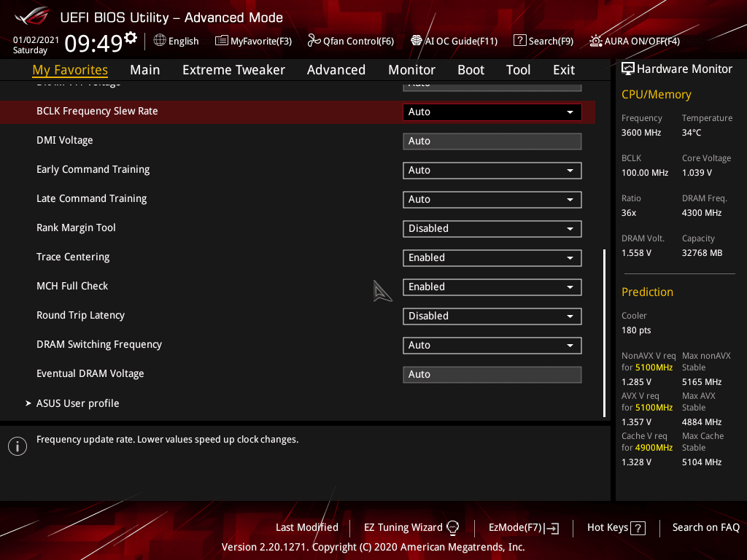Screen dimensions: 747x560
Task: Open BCLK Frequency Slew Rate dropdown
Action: (492, 112)
